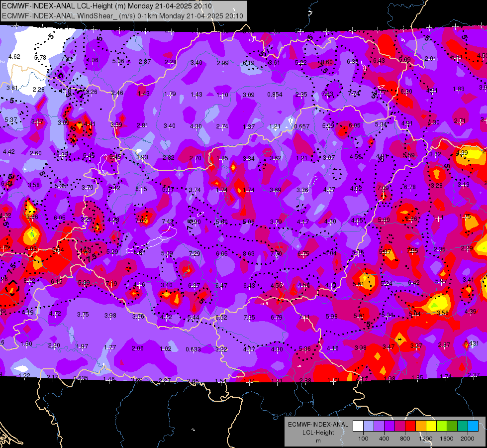
Task: Click the wind shear value 5.51
Action: [x=457, y=57]
